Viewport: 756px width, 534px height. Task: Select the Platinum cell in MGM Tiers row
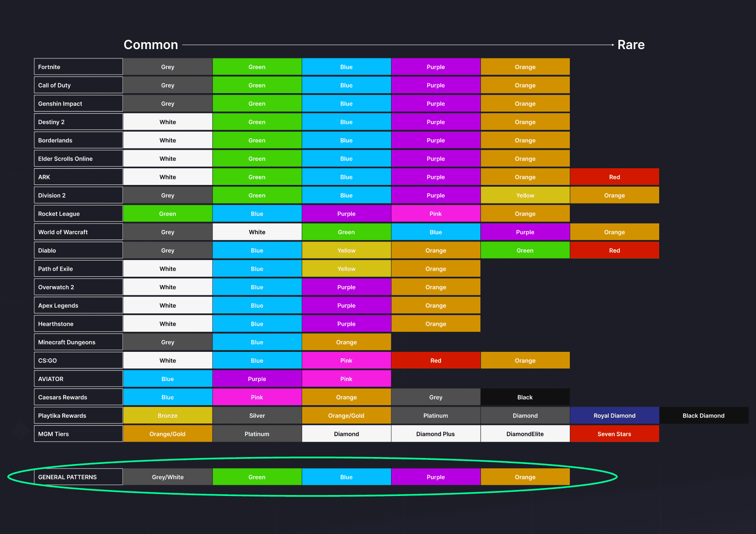click(257, 434)
